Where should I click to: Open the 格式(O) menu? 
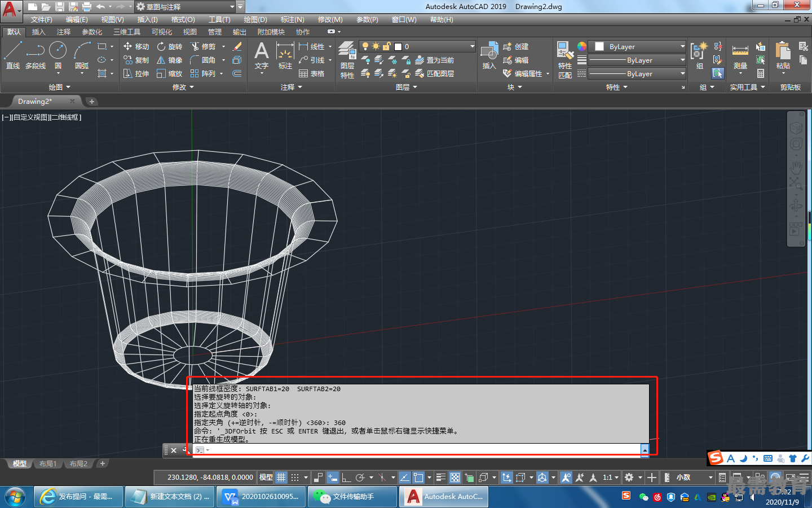click(x=183, y=19)
